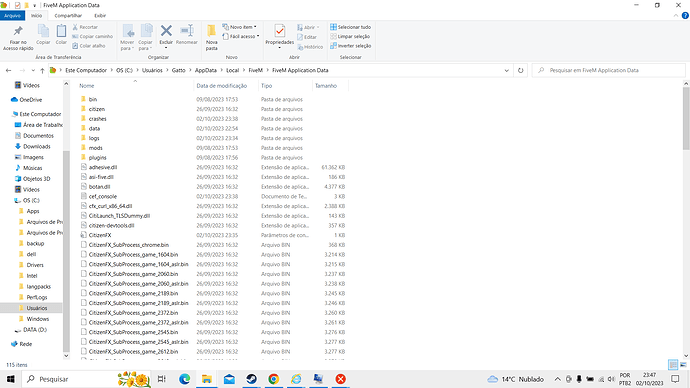This screenshot has width=690, height=388.
Task: Open the Fácil acesso dropdown
Action: tap(241, 36)
